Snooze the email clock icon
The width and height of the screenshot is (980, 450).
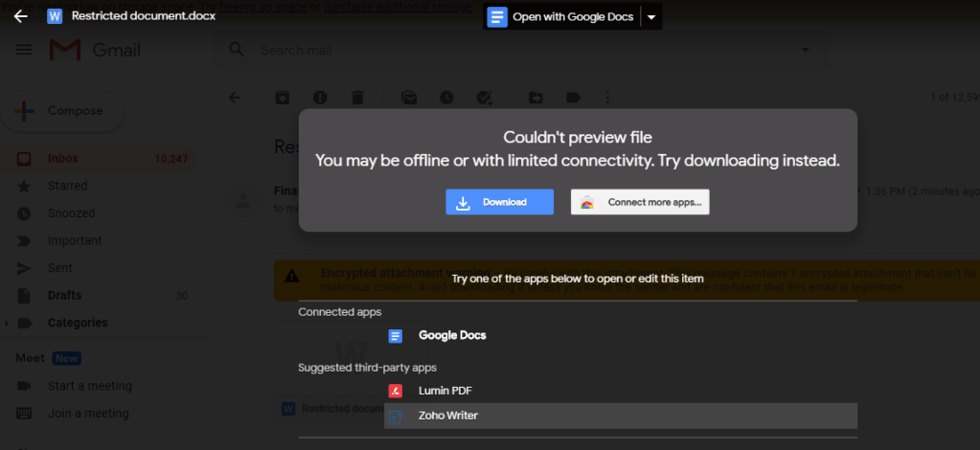(446, 98)
